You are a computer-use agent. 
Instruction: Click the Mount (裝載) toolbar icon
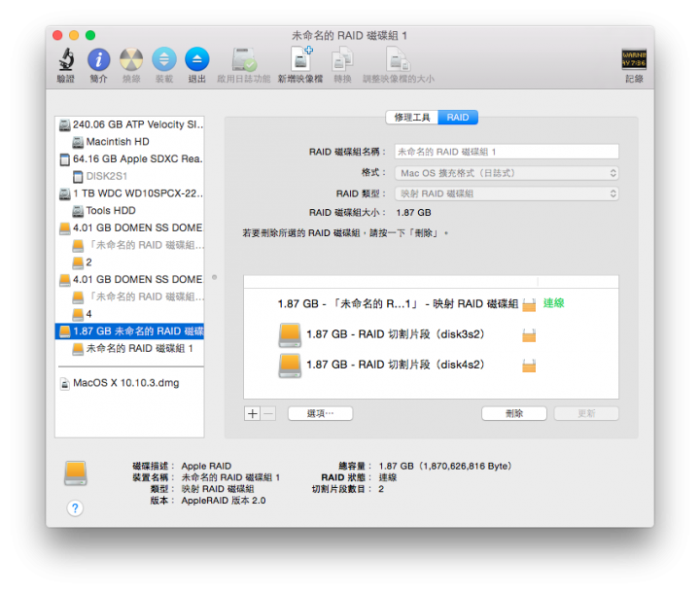[x=164, y=60]
